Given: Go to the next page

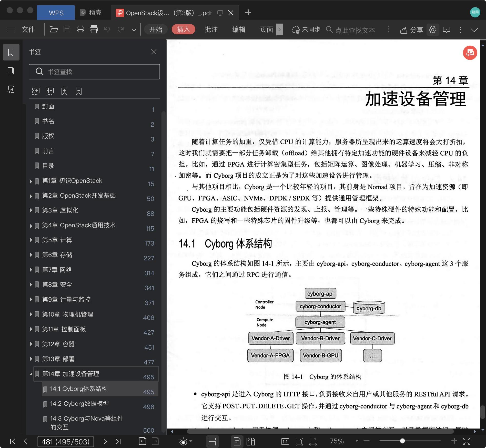Looking at the screenshot, I should 105,441.
